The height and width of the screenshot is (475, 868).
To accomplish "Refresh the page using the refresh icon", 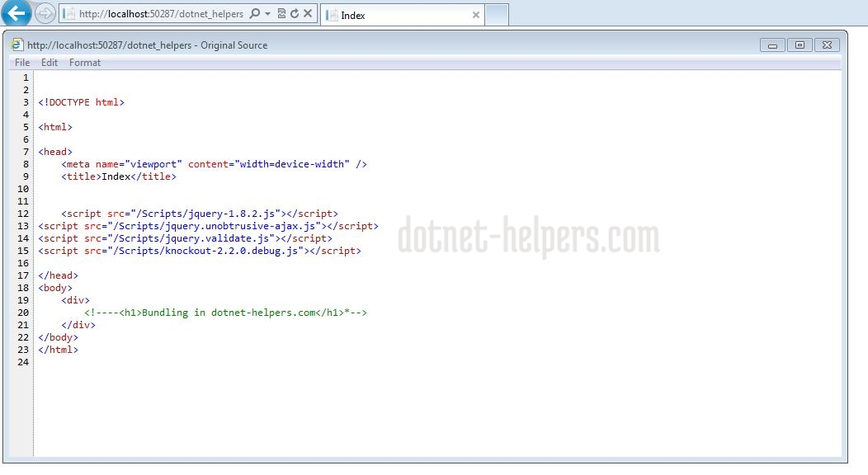I will [x=294, y=14].
